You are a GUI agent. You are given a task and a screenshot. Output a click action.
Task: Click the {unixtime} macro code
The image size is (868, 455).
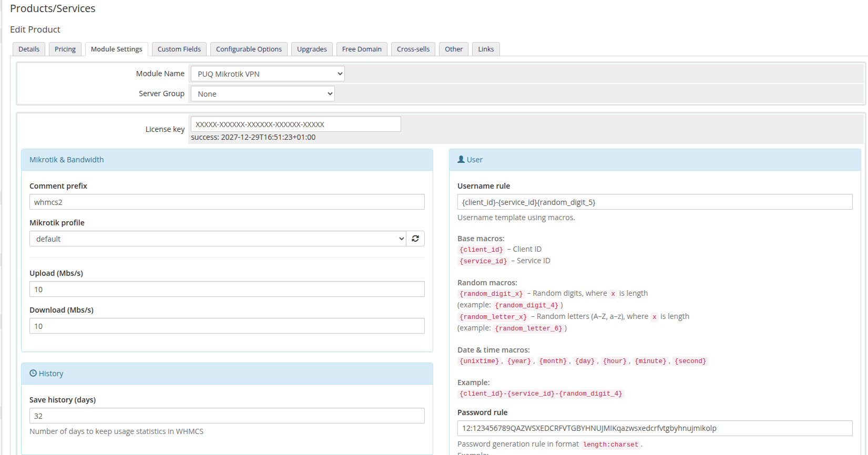coord(479,361)
